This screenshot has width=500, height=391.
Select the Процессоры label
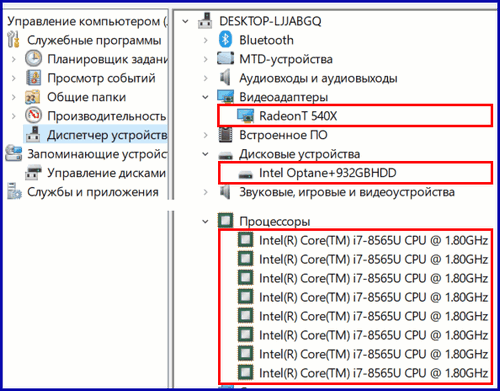pyautogui.click(x=275, y=221)
